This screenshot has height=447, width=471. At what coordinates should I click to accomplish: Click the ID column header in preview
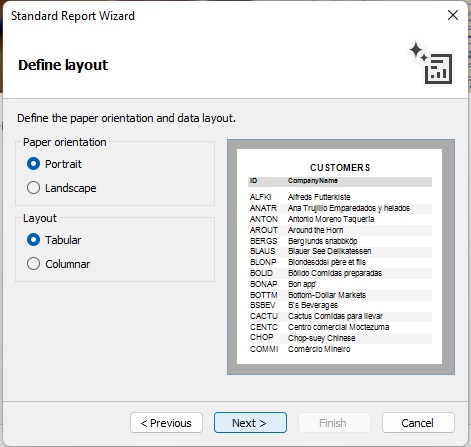[x=254, y=181]
